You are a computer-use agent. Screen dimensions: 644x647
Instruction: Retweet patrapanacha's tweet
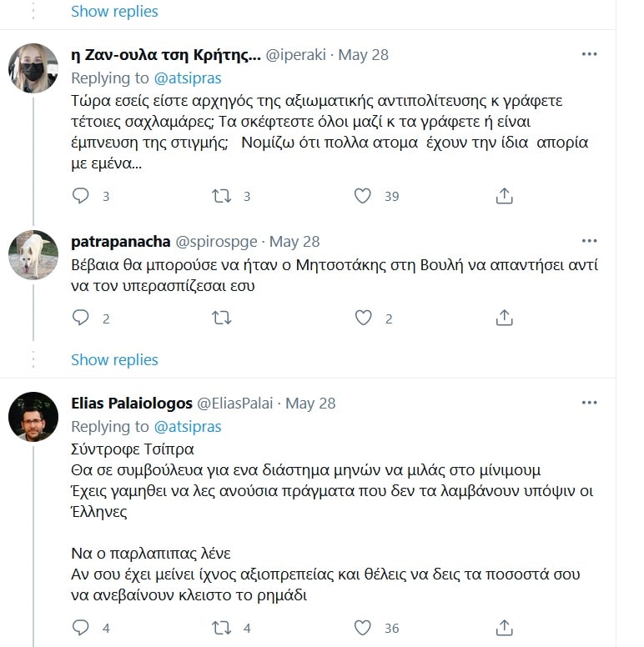coord(222,318)
